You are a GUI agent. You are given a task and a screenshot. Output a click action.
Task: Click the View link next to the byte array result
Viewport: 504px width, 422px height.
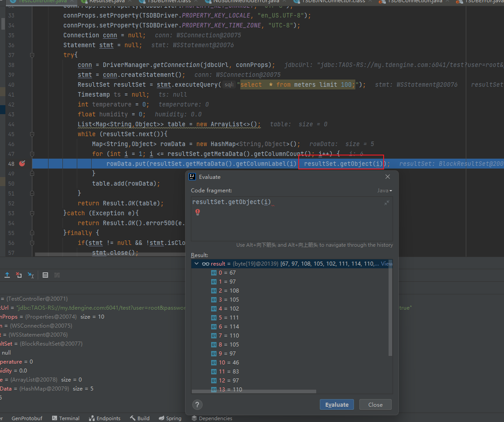385,263
